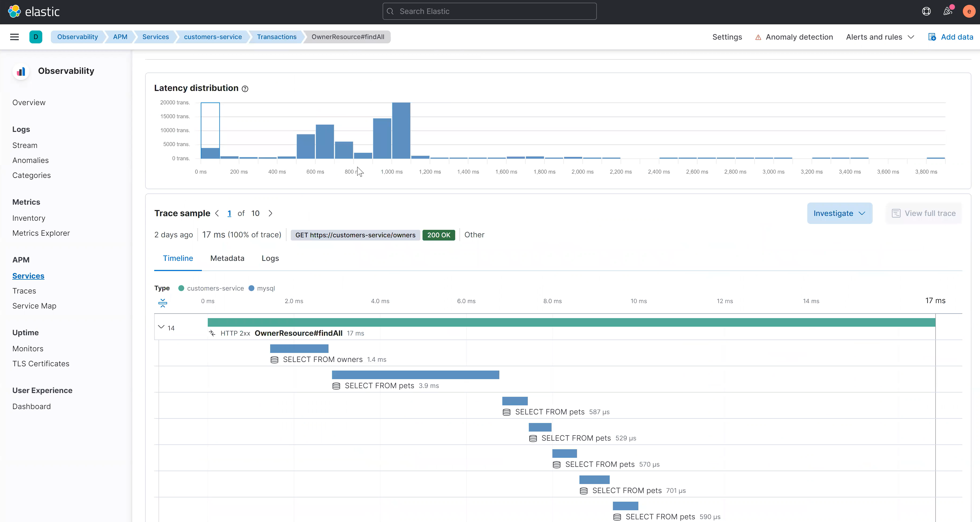
Task: Switch to the Logs tab
Action: 270,258
